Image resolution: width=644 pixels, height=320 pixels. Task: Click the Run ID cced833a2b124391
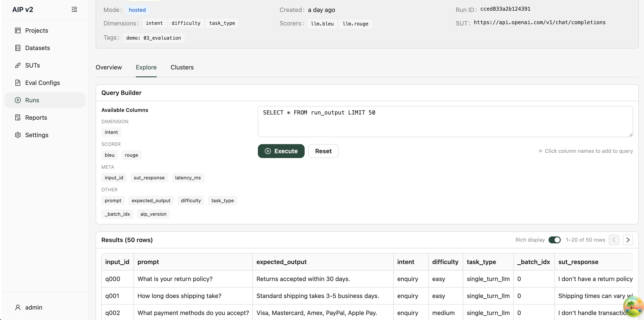click(x=505, y=9)
